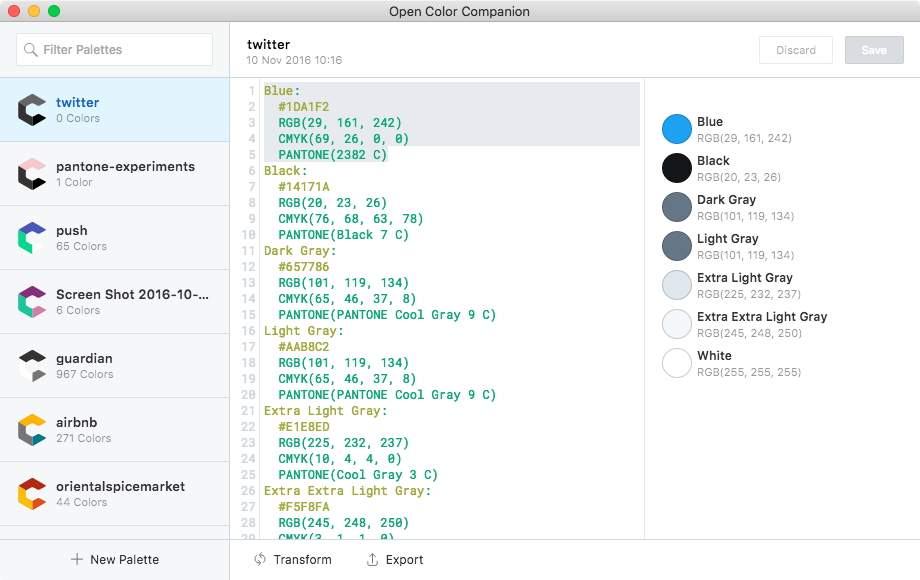Click the '44 Colors' count text
Viewport: 920px width, 580px height.
coord(82,502)
